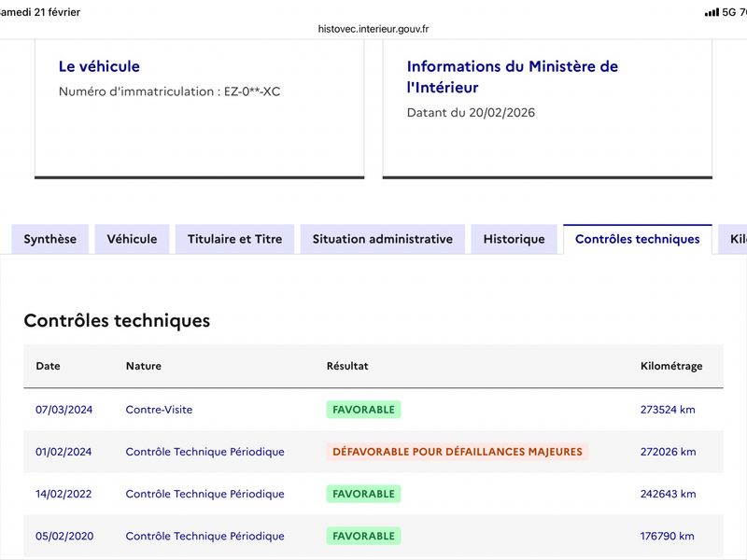Tap the cellular signal bars icon
This screenshot has width=747, height=560.
coord(712,12)
